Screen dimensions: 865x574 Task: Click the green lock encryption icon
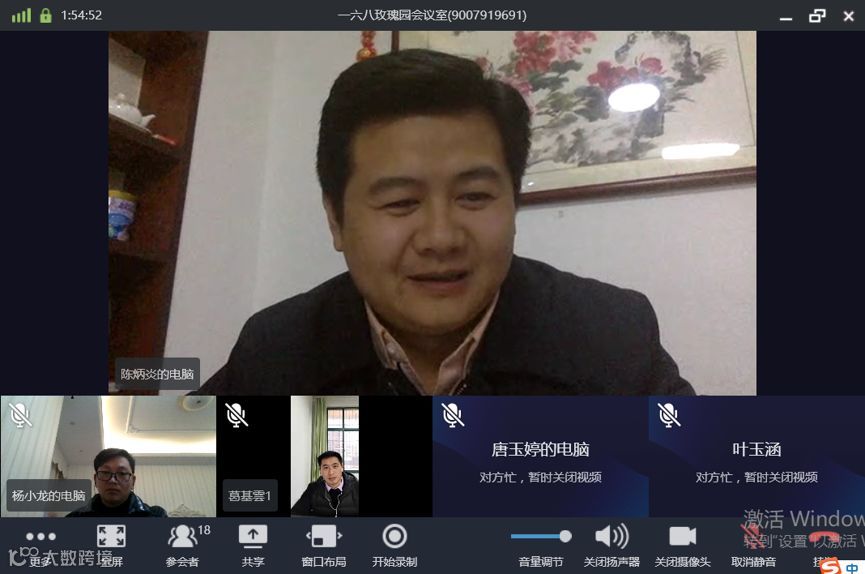click(x=46, y=15)
